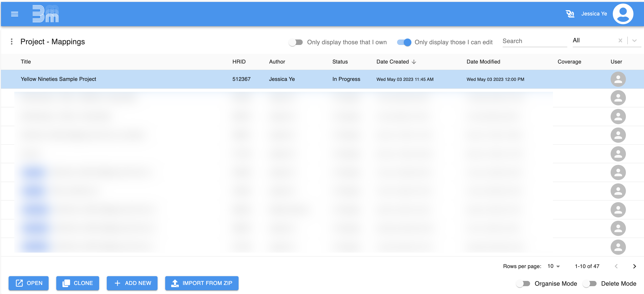Turn on Organise Mode switch
This screenshot has width=644, height=294.
523,284
